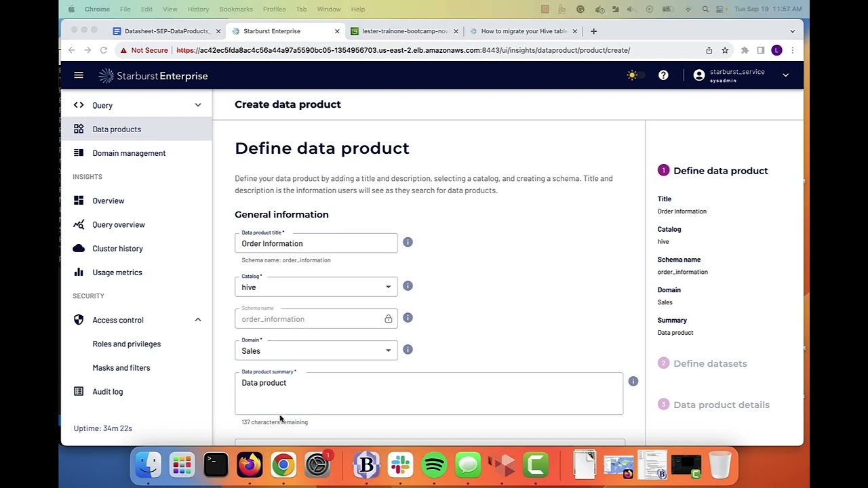Show info for Catalog field

click(408, 286)
